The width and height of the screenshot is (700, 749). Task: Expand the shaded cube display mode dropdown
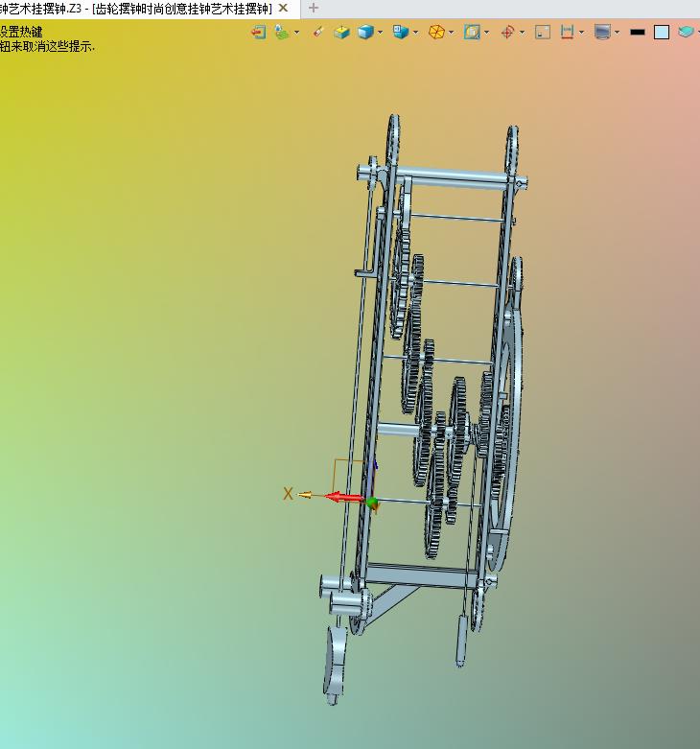coord(380,33)
